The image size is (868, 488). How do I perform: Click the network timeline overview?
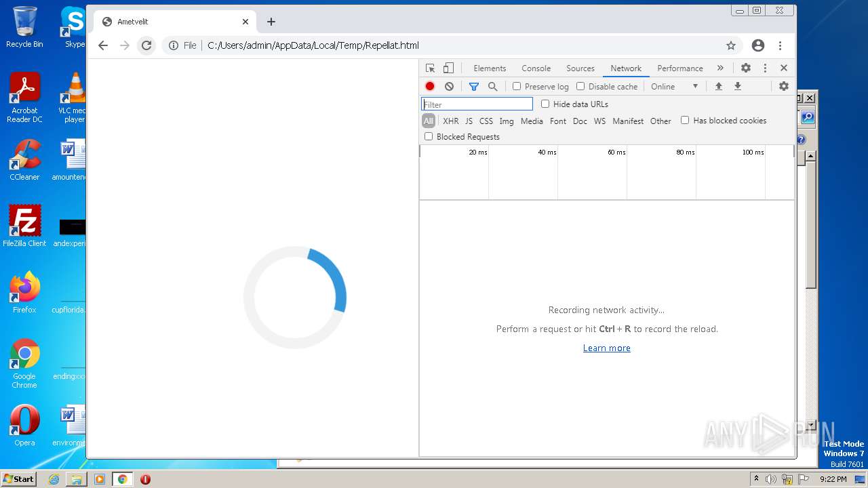tap(606, 172)
